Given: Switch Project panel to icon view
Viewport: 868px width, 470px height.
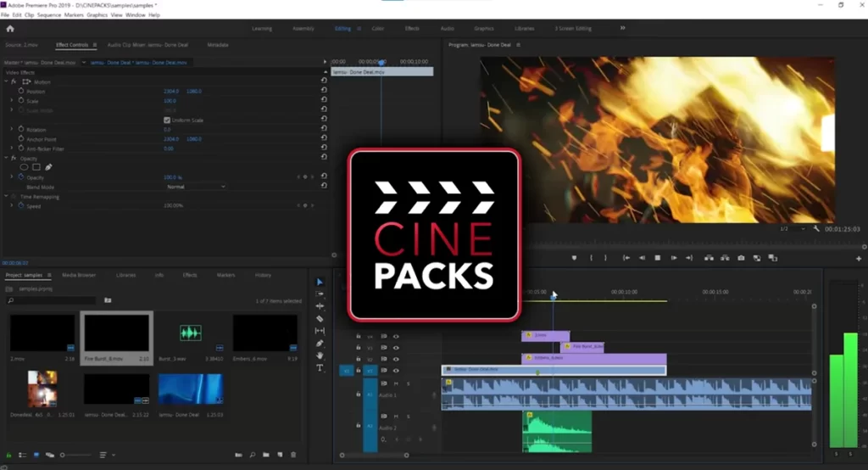Looking at the screenshot, I should [36, 455].
